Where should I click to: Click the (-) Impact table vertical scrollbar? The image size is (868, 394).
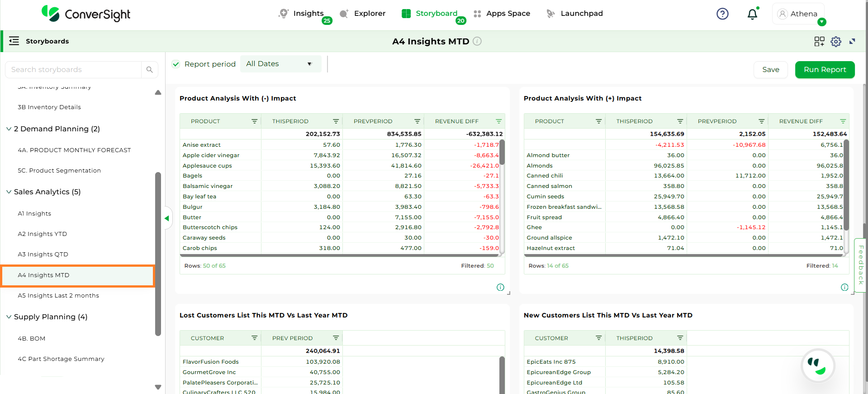point(502,152)
